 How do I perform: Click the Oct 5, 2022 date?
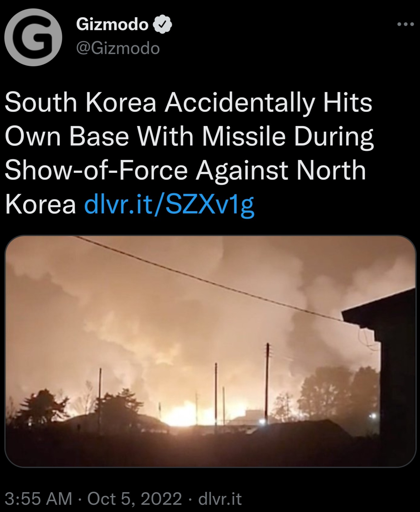[135, 498]
